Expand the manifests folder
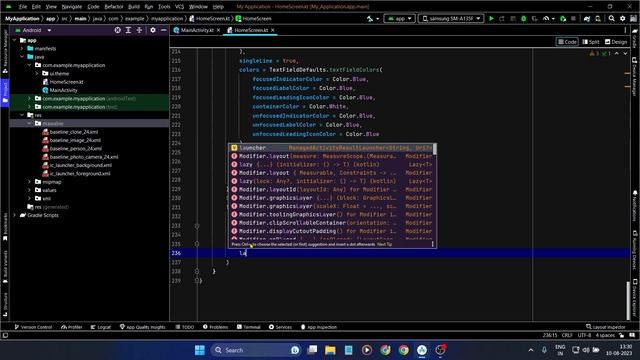Image resolution: width=640 pixels, height=360 pixels. [22, 49]
